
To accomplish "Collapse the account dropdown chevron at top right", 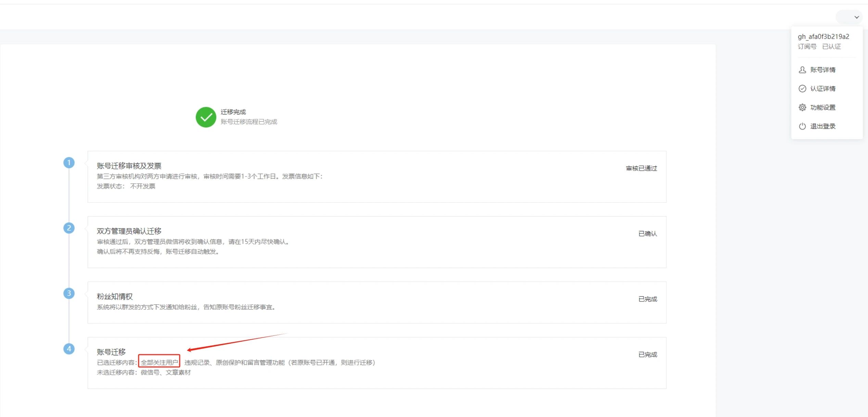I will (x=856, y=17).
